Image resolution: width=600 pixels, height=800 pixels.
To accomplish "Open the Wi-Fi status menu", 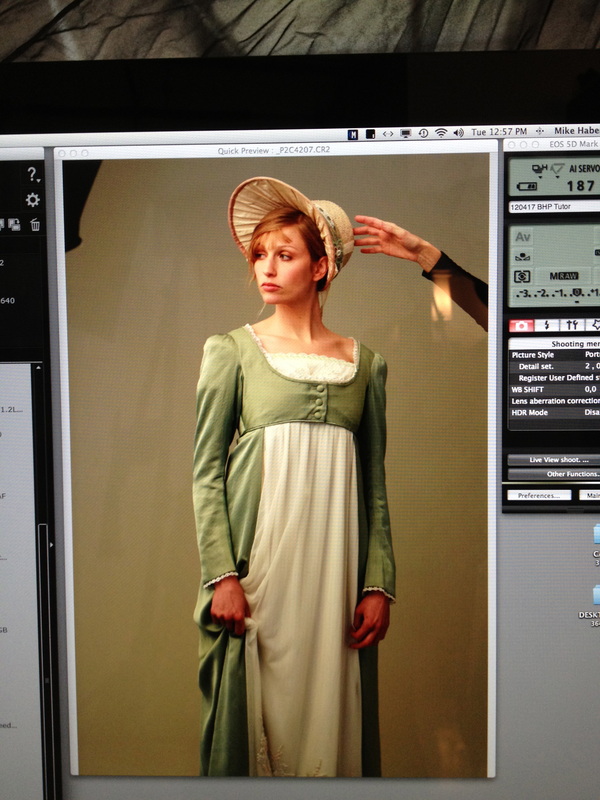I will click(441, 133).
